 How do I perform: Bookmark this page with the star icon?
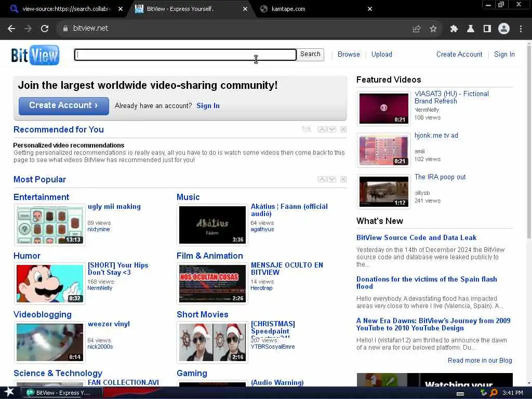click(x=433, y=29)
